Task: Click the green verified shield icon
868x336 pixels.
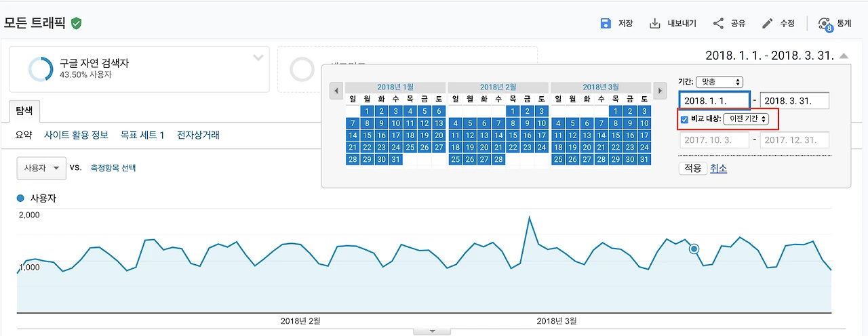Action: (77, 24)
